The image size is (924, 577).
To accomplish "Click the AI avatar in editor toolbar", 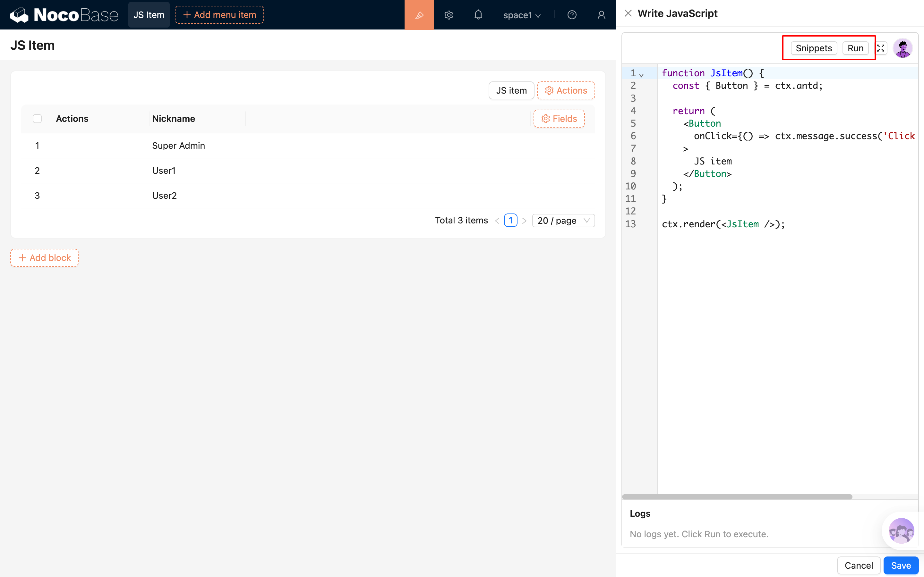I will 903,48.
